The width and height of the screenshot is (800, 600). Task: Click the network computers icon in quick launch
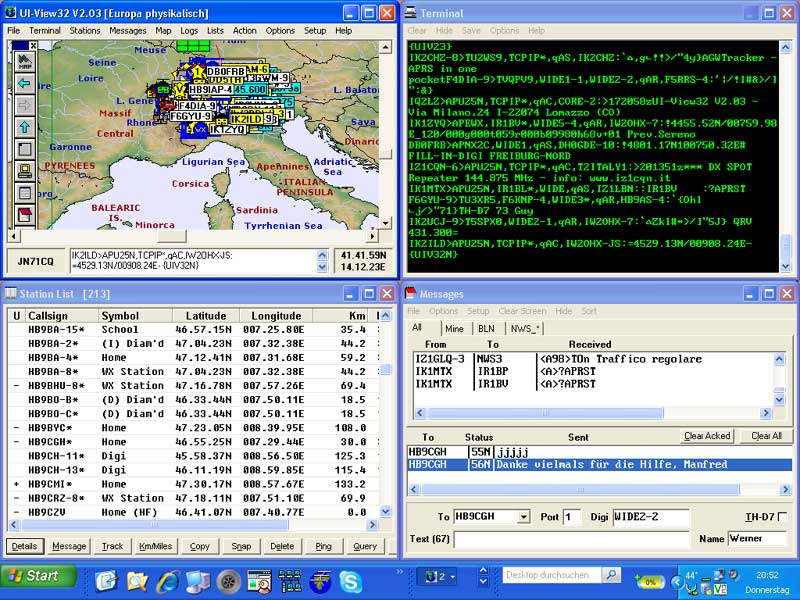(290, 581)
